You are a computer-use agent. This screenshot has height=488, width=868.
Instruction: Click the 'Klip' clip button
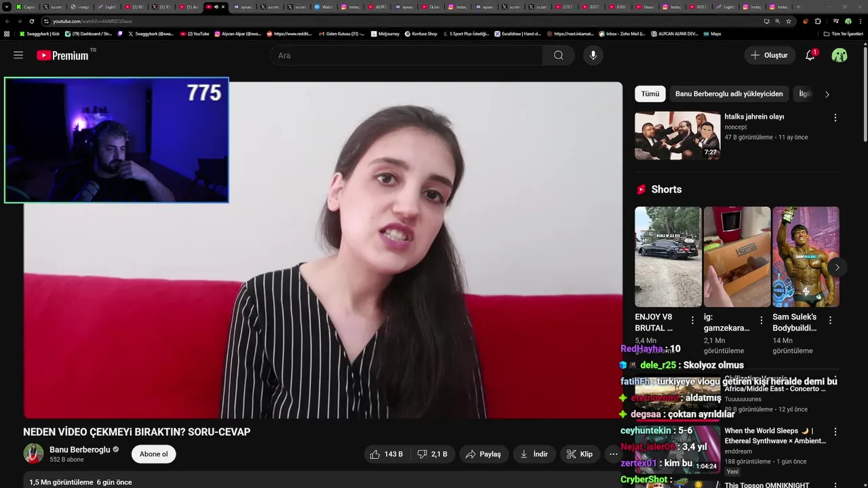click(580, 454)
